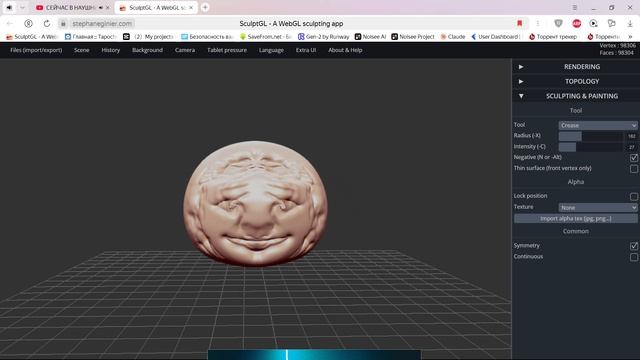The height and width of the screenshot is (360, 640).
Task: Open the Camera menu
Action: pyautogui.click(x=185, y=50)
